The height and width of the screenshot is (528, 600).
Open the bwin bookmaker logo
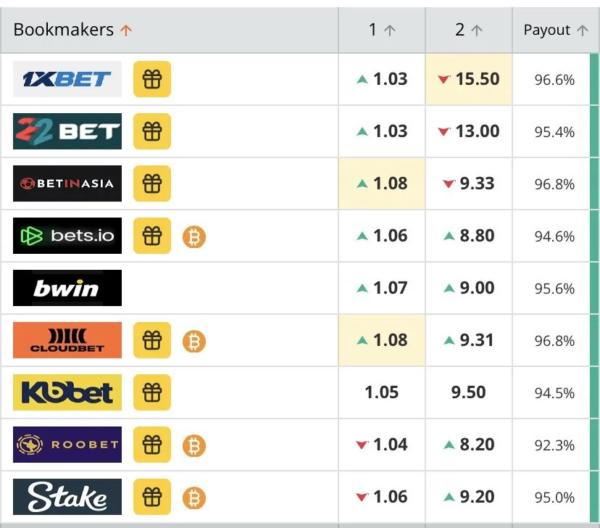67,288
